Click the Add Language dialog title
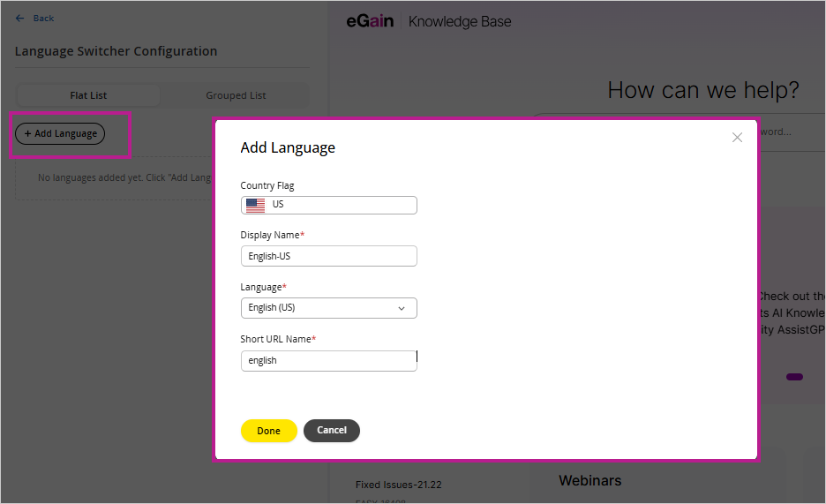826x504 pixels. (x=288, y=148)
